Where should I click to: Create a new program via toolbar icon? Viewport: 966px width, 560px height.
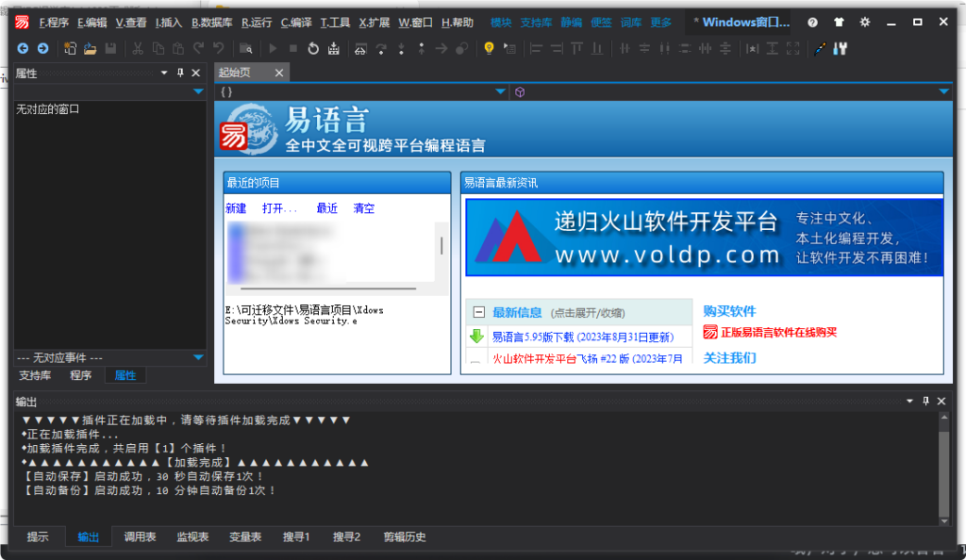point(70,48)
